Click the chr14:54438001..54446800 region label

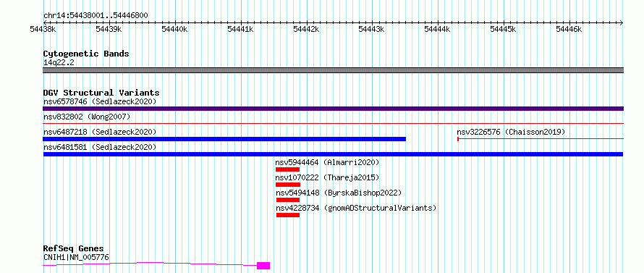pyautogui.click(x=96, y=15)
